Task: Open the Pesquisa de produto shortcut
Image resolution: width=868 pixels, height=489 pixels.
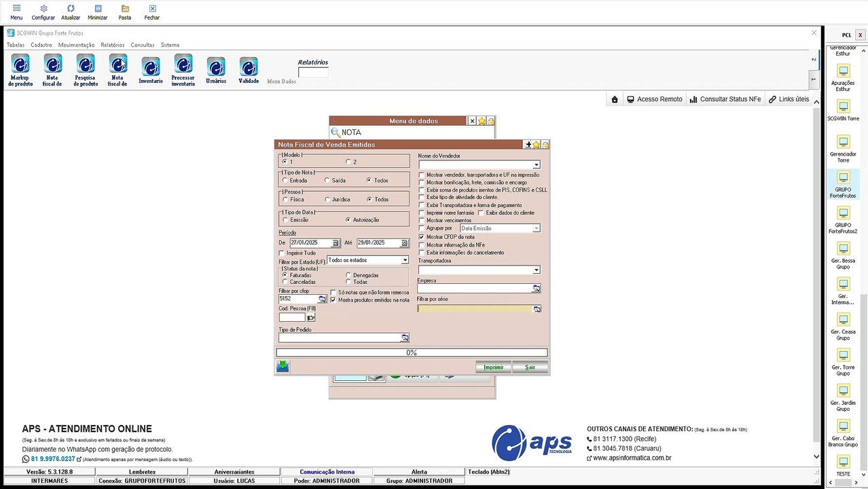Action: pyautogui.click(x=86, y=71)
